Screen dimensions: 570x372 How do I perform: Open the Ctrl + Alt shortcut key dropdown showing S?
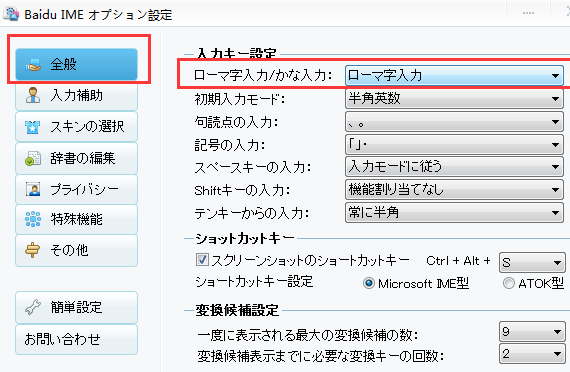pyautogui.click(x=532, y=262)
